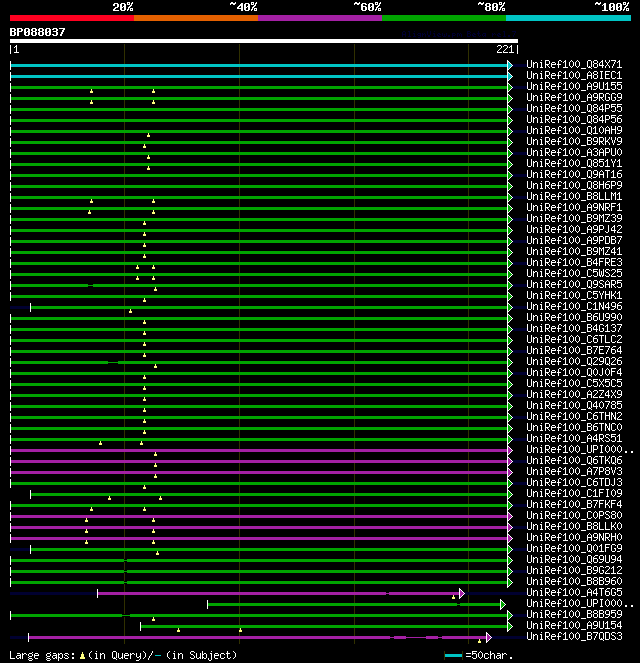Click the cyan arrowhead ending the UniRef100_A8IEC1 bar
The height and width of the screenshot is (663, 640).
[510, 76]
